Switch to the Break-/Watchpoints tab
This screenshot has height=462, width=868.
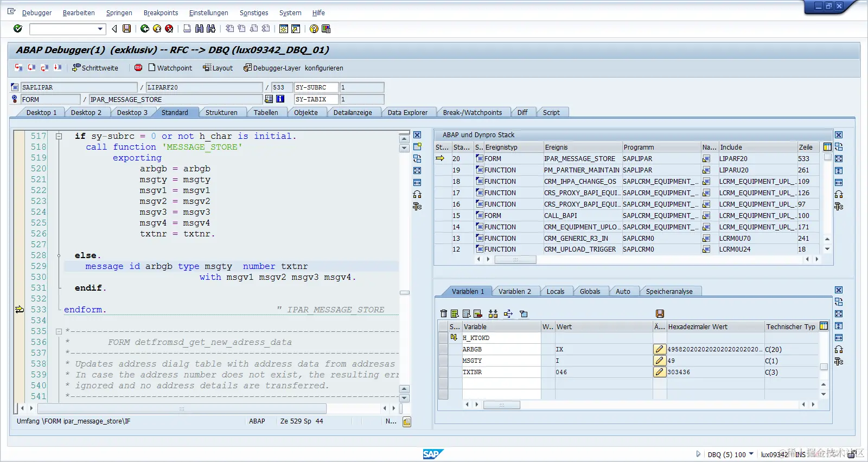coord(472,113)
